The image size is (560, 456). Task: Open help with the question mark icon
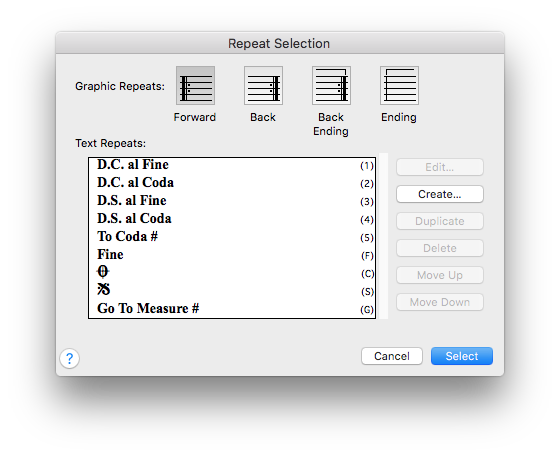pyautogui.click(x=70, y=358)
